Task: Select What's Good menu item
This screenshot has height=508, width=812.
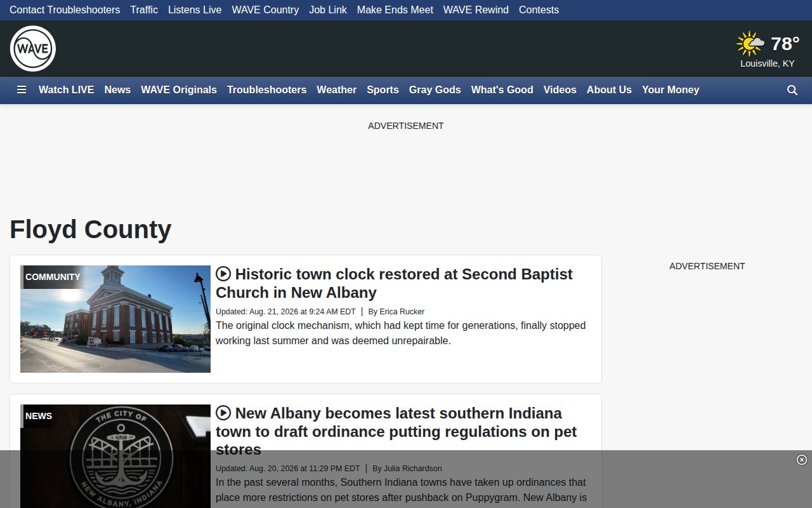Action: point(502,90)
